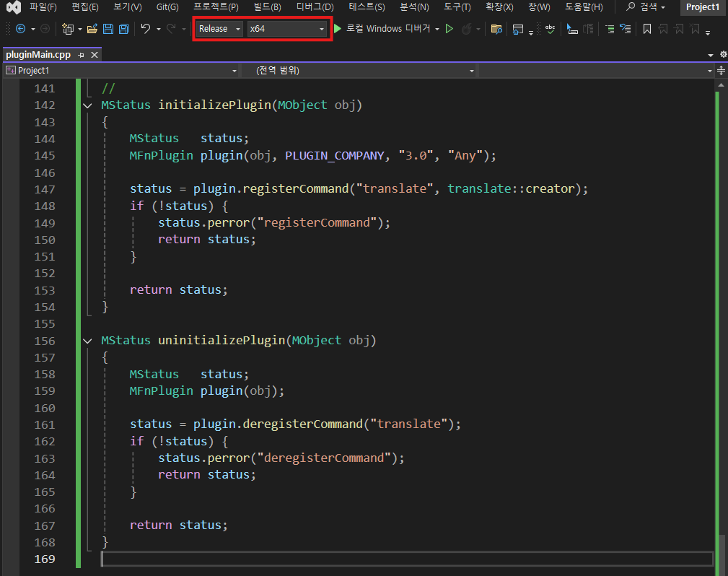The width and height of the screenshot is (728, 576).
Task: Clear all bookmarks with the crossed bookmark icon
Action: coord(695,30)
